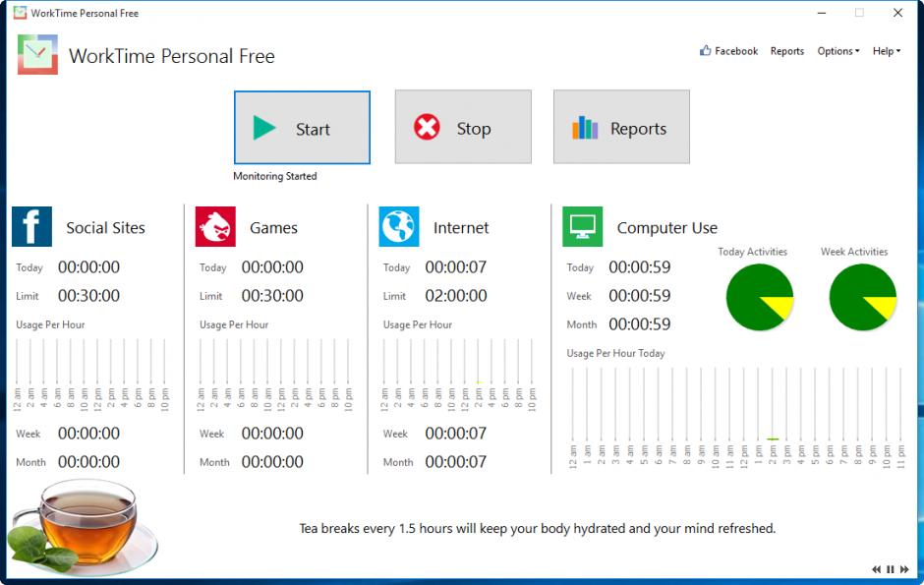Click the WorkTime logo in the top-left corner
Screen dimensions: 924x585
(35, 55)
